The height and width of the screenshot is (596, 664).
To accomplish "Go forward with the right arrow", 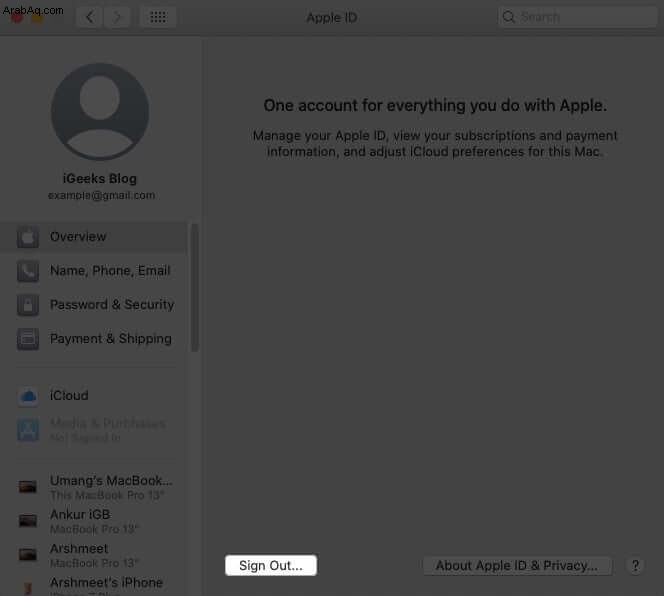I will point(116,17).
